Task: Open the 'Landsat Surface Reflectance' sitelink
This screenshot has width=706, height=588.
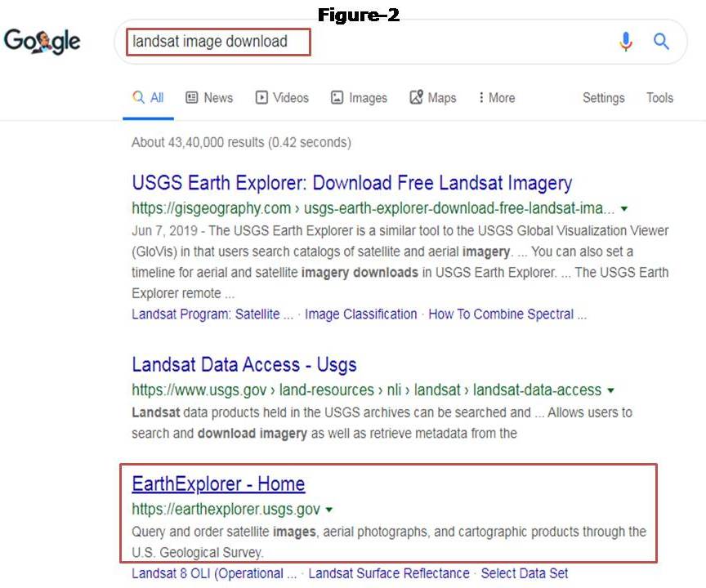Action: [389, 573]
